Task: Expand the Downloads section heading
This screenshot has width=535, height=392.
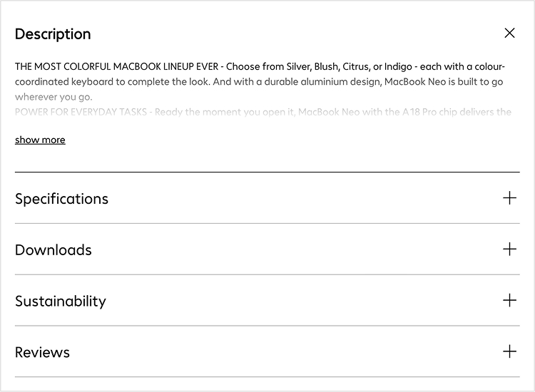Action: (53, 250)
